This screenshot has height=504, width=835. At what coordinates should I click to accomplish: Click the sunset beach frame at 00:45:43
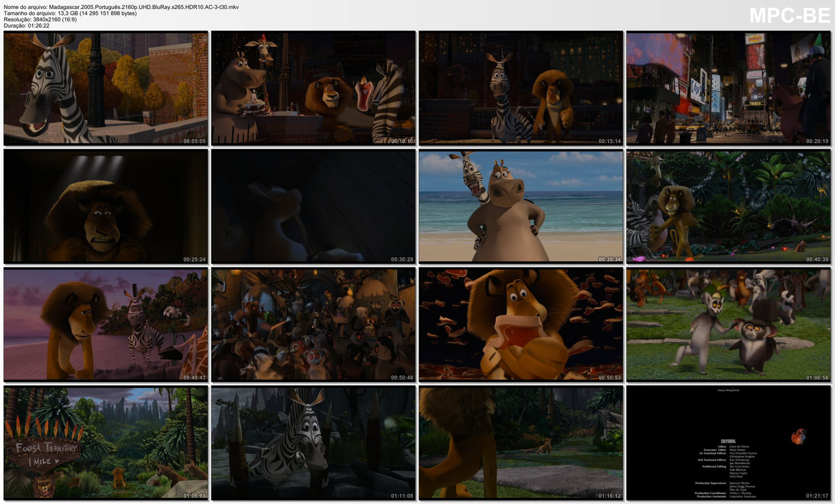(x=106, y=324)
